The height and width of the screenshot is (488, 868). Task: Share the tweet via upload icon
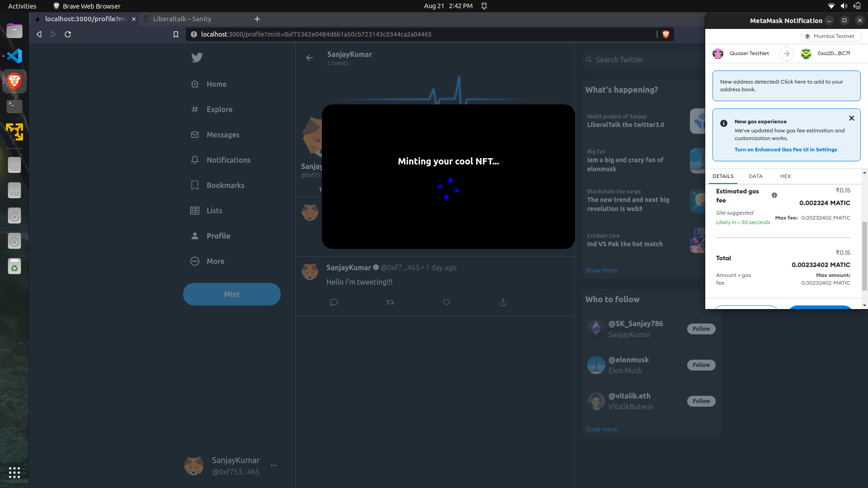(503, 302)
